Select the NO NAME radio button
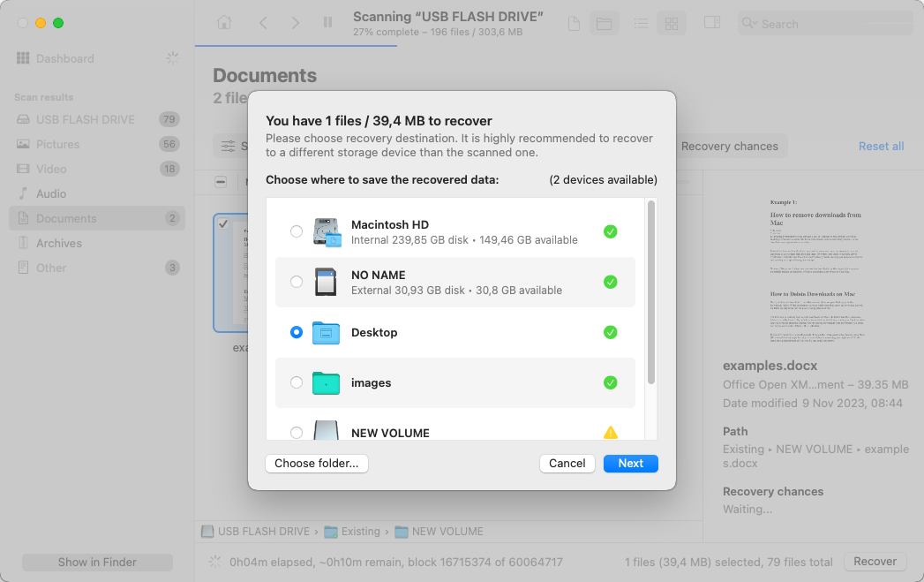 297,282
